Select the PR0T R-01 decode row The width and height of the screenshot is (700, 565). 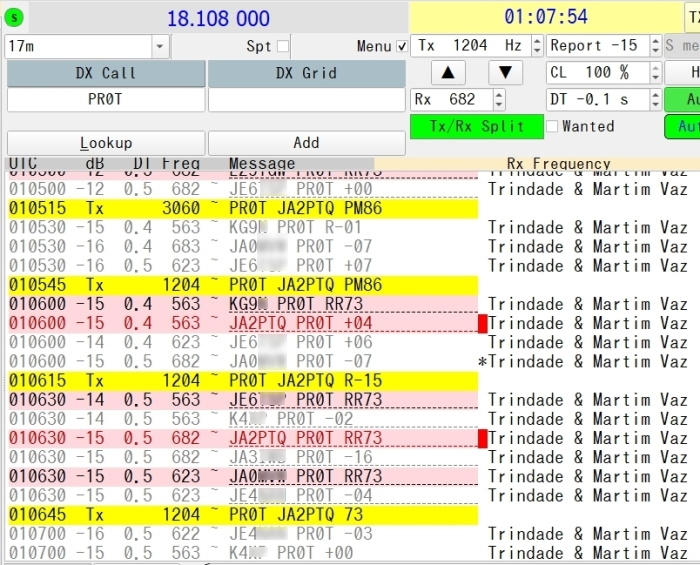click(243, 227)
